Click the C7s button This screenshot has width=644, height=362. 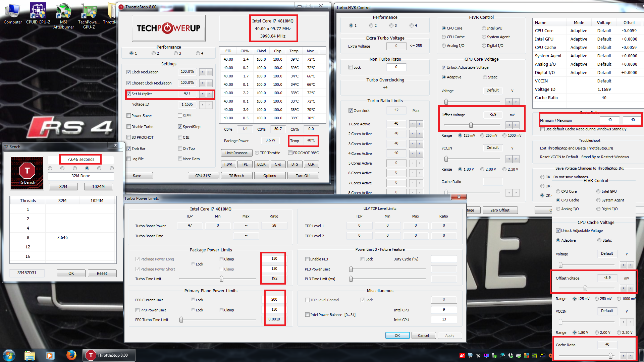[x=278, y=164]
